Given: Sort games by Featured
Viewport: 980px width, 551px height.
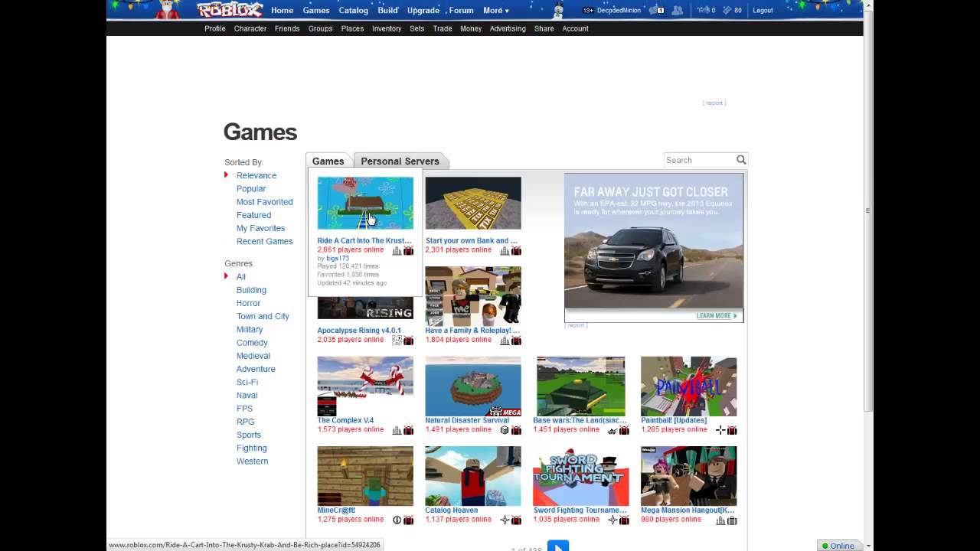Looking at the screenshot, I should [253, 215].
